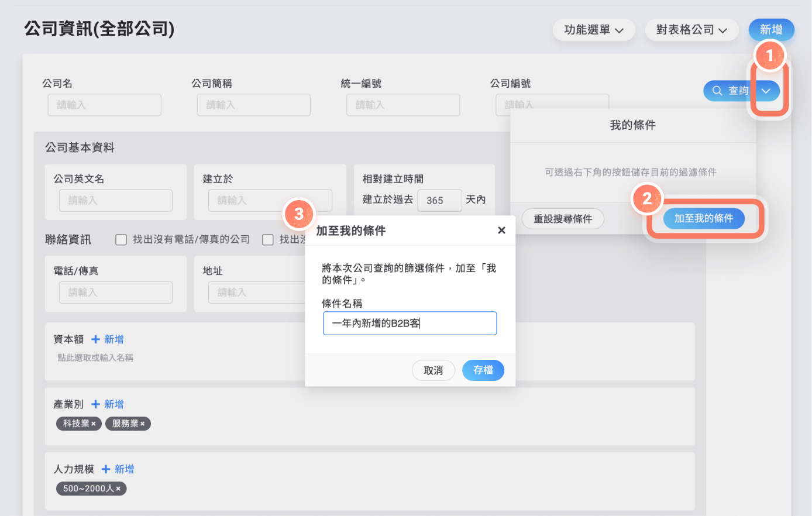Viewport: 812px width, 516px height.
Task: Click 存檔 to save the condition
Action: tap(483, 370)
